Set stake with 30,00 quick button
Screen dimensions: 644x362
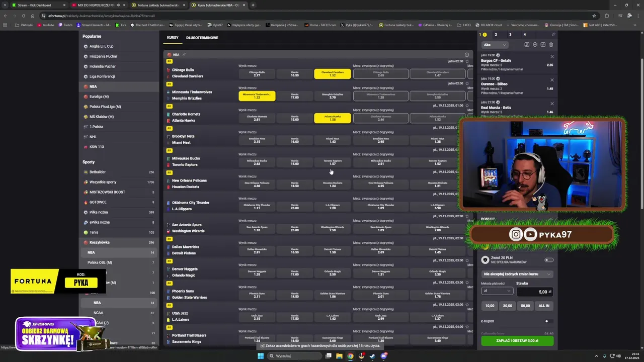tap(507, 305)
